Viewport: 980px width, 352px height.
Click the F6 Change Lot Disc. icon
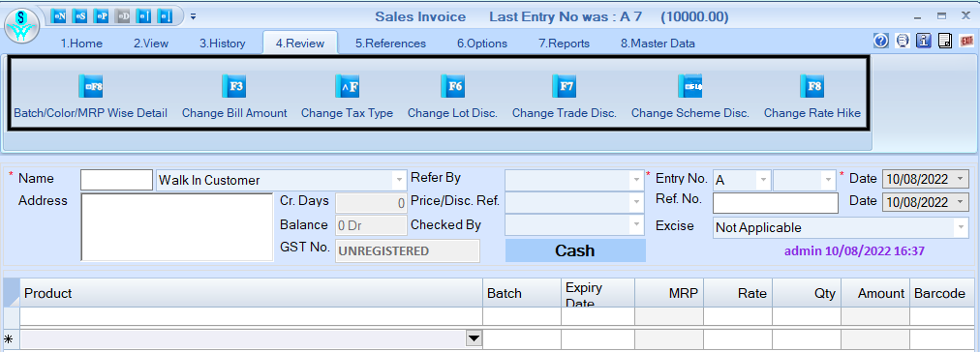[452, 86]
